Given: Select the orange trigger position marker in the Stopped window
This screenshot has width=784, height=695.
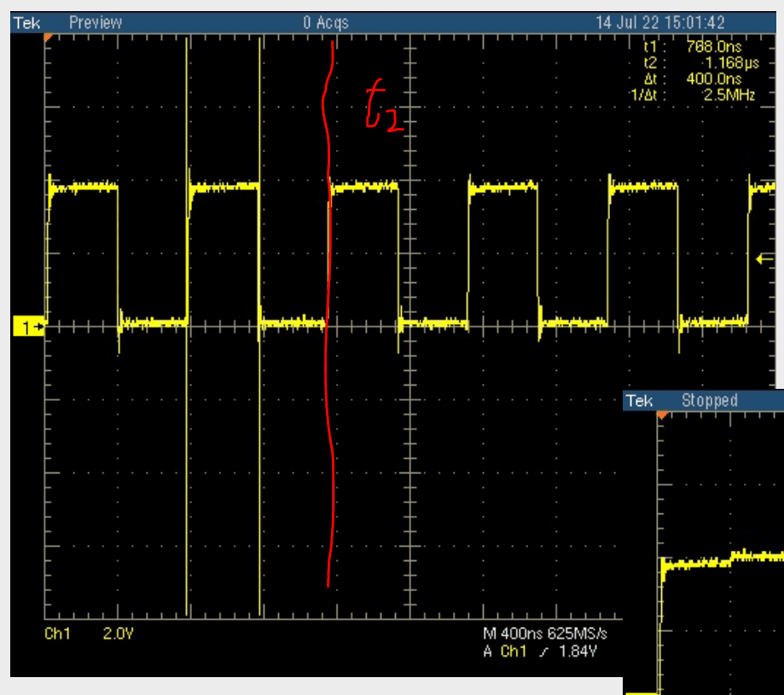Looking at the screenshot, I should point(662,415).
